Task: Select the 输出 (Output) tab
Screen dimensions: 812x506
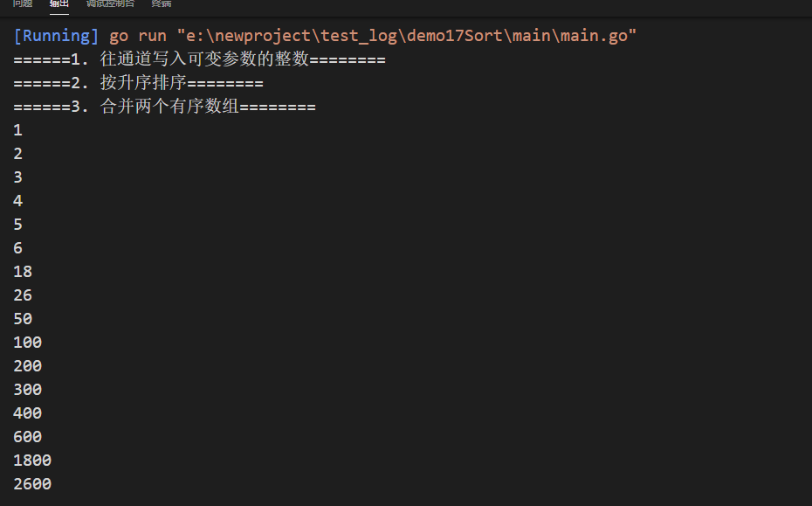Action: point(59,3)
